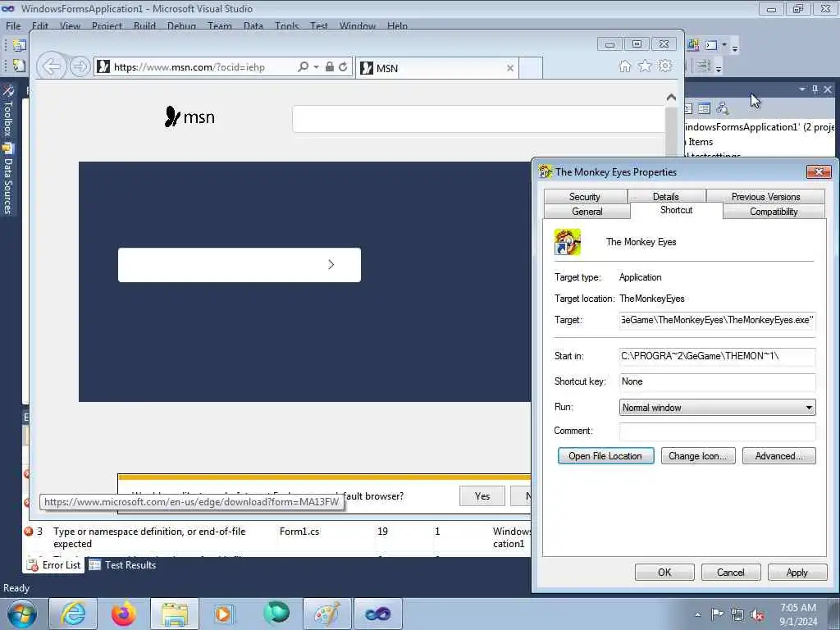
Task: Open the Visual Studio Build menu
Action: tap(144, 25)
